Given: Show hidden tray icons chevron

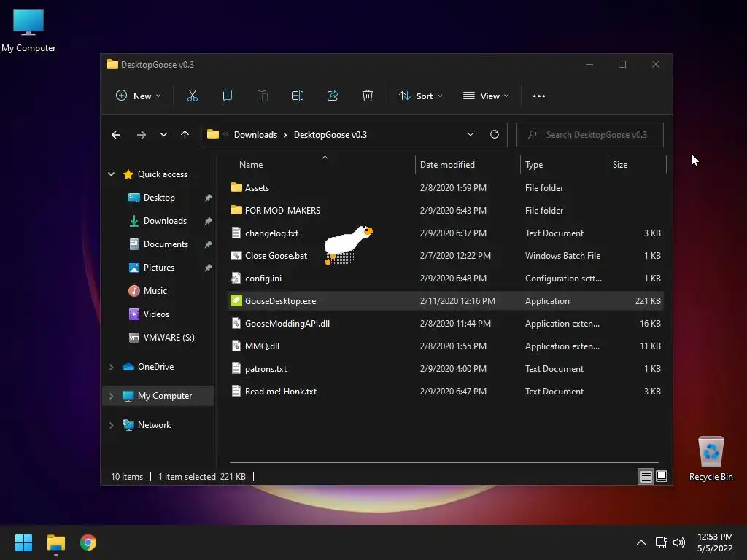Looking at the screenshot, I should coord(641,542).
